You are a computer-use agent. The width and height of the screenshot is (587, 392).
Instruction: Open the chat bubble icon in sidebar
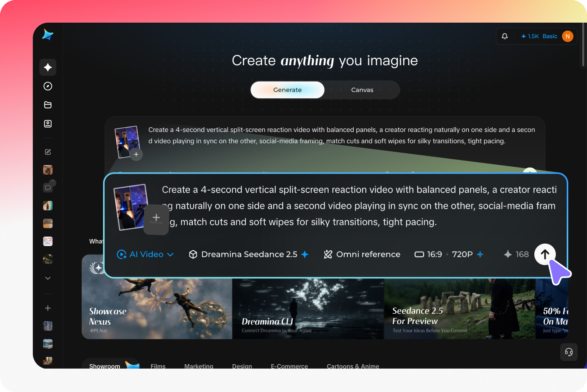click(48, 188)
